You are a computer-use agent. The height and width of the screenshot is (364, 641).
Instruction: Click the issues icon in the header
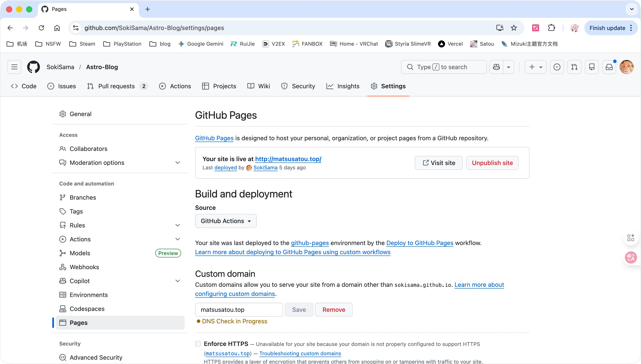coord(557,67)
